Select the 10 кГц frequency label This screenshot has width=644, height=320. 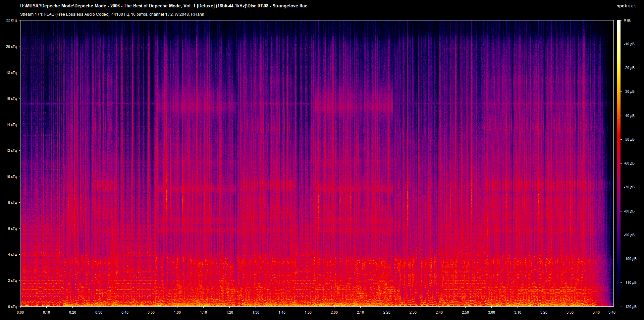coord(11,177)
